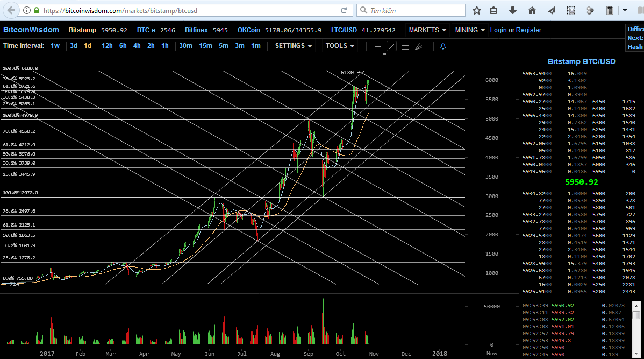Select the crosshair cursor tool
Image resolution: width=644 pixels, height=359 pixels.
(x=378, y=46)
